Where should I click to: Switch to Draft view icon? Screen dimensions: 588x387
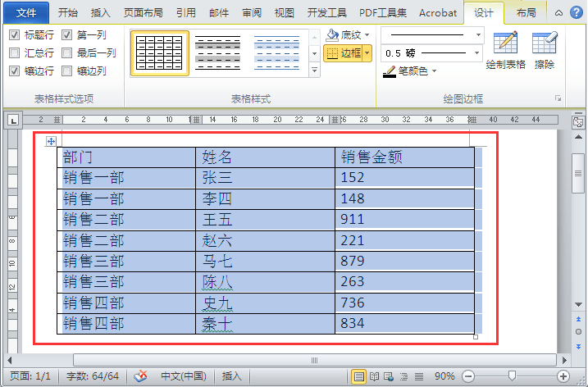click(419, 376)
